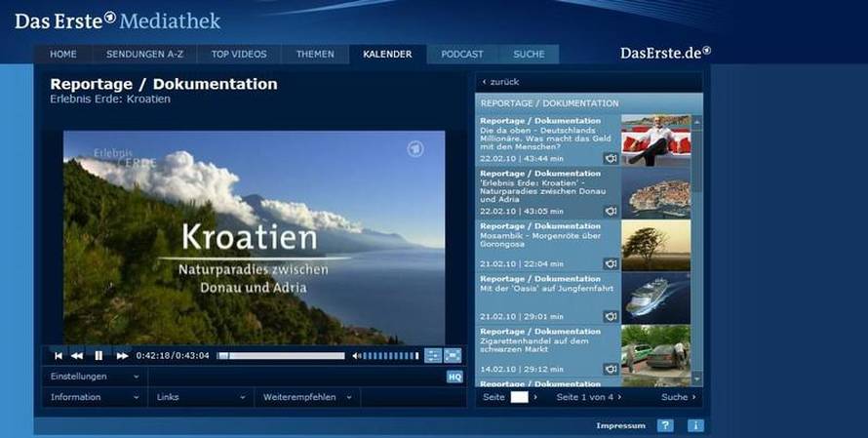This screenshot has height=438, width=868.
Task: Toggle HQ video quality
Action: coord(454,378)
